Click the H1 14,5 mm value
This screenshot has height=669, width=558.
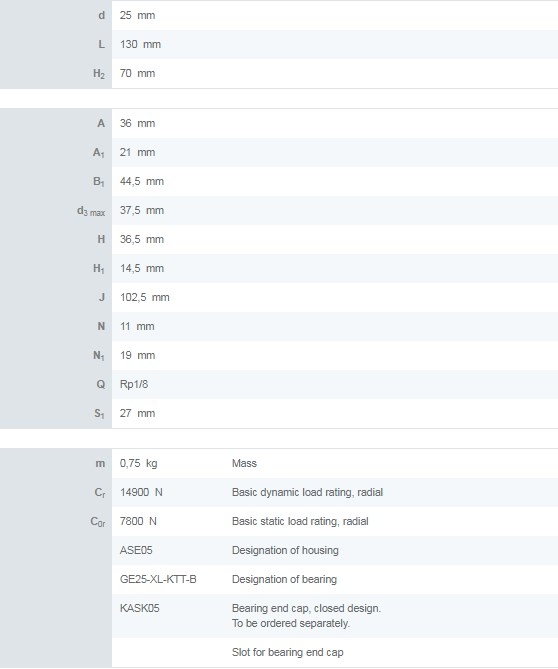pyautogui.click(x=142, y=268)
